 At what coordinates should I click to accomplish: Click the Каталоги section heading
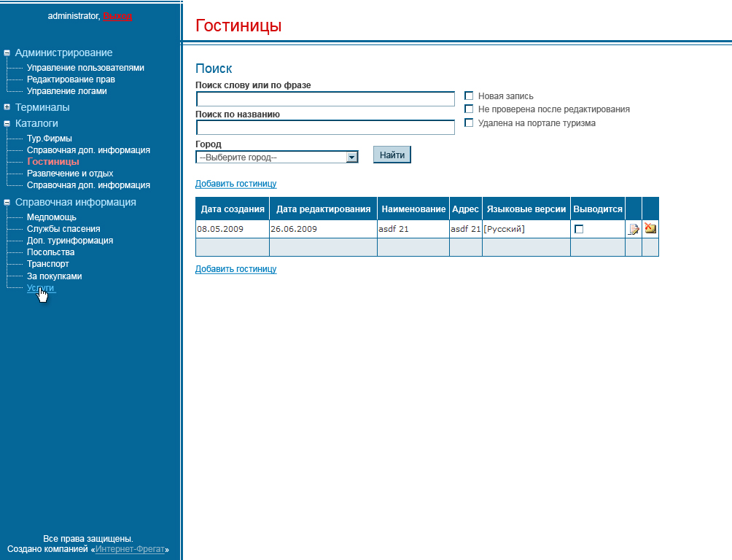36,123
